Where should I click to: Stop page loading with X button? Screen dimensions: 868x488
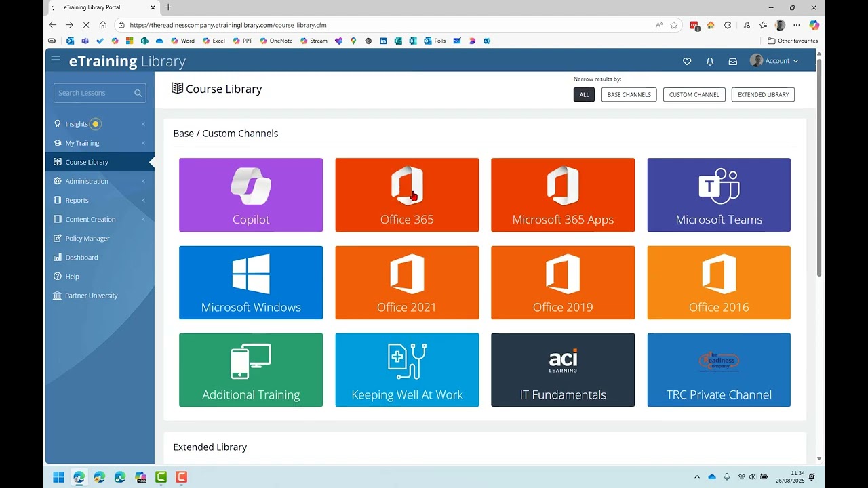point(86,25)
